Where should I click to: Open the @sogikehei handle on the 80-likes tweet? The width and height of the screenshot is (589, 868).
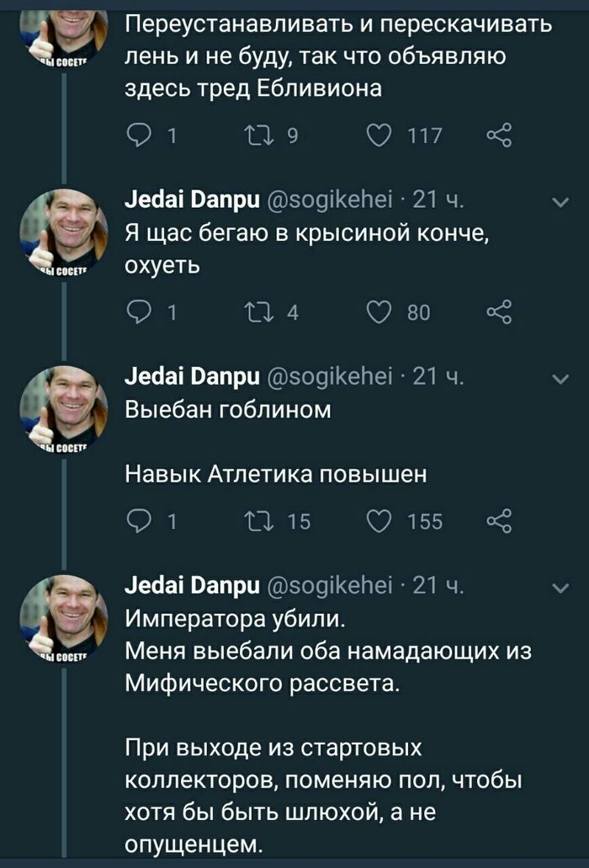pos(328,202)
